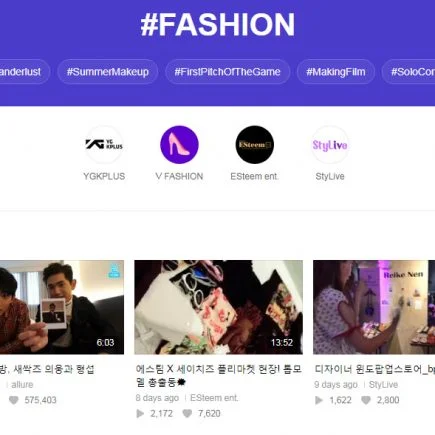This screenshot has width=435, height=435.
Task: Click the heart icon beside 2,800 likes
Action: point(366,400)
